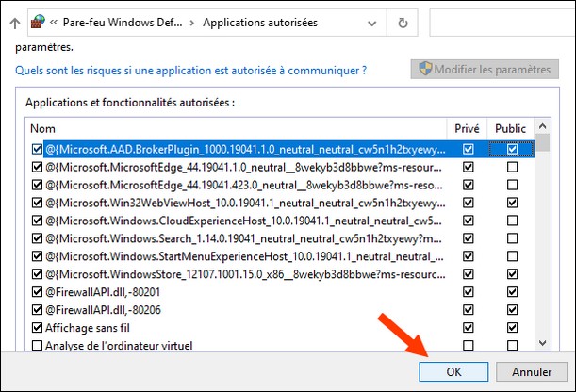The height and width of the screenshot is (392, 576).
Task: Enable Public for CloudExperienceHost row
Action: [512, 220]
